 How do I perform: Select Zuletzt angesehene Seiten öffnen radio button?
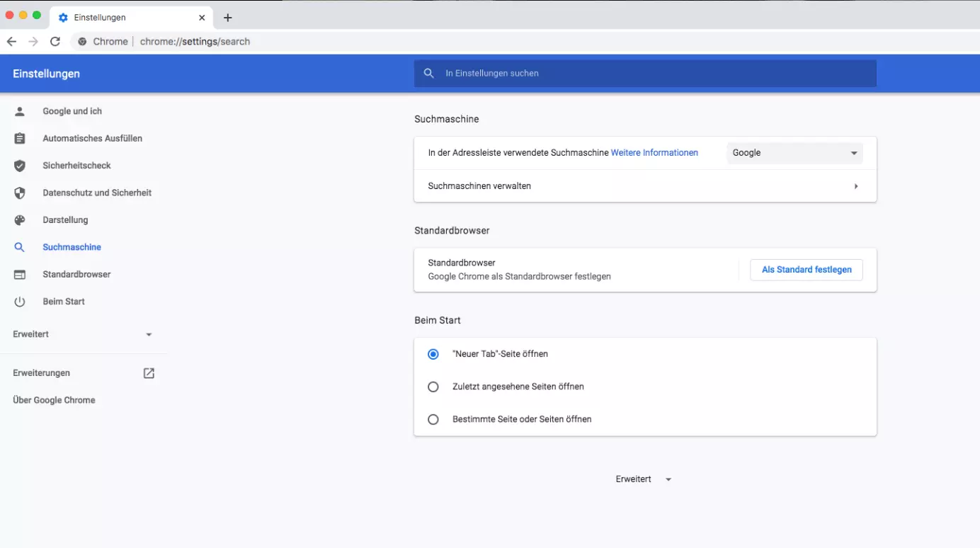coord(433,387)
